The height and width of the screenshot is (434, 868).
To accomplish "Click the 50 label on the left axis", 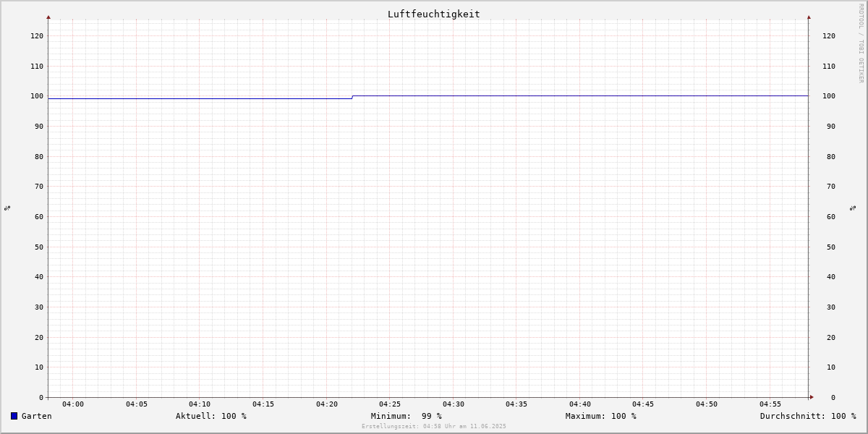I will [x=39, y=247].
